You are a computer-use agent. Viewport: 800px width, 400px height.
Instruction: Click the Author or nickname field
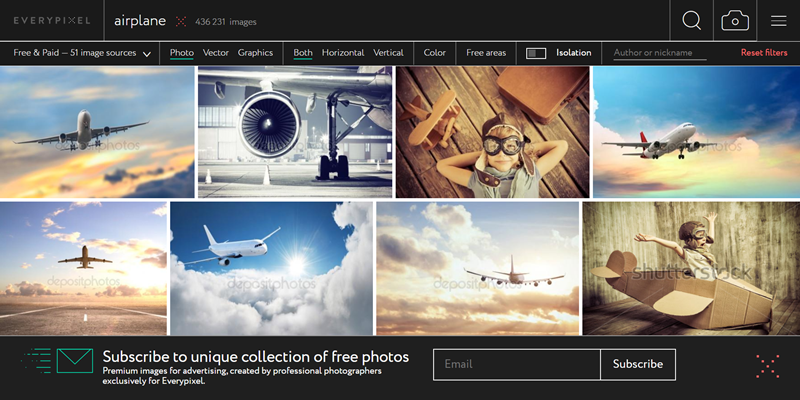pos(660,53)
